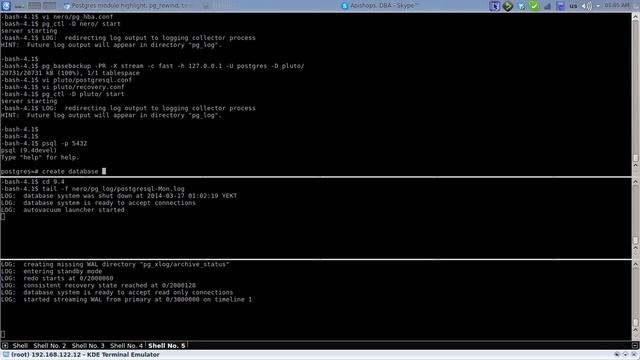640x360 pixels.
Task: Expand hidden system tray icons arrow
Action: tap(598, 6)
